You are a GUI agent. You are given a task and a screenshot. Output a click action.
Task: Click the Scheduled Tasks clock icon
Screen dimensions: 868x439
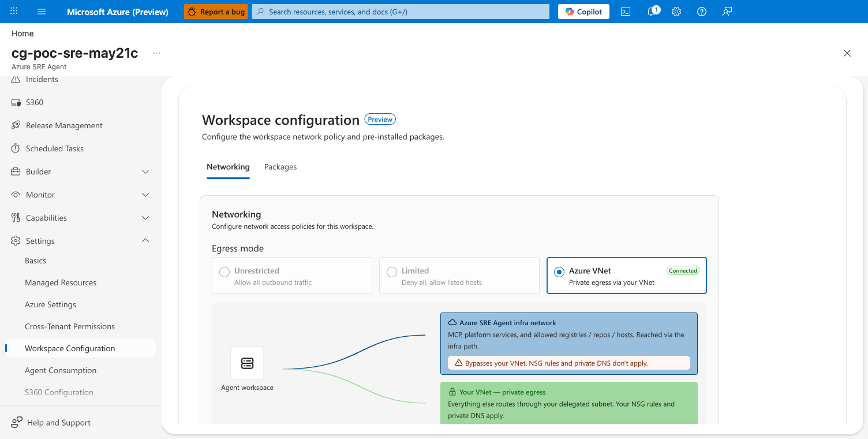click(x=16, y=148)
